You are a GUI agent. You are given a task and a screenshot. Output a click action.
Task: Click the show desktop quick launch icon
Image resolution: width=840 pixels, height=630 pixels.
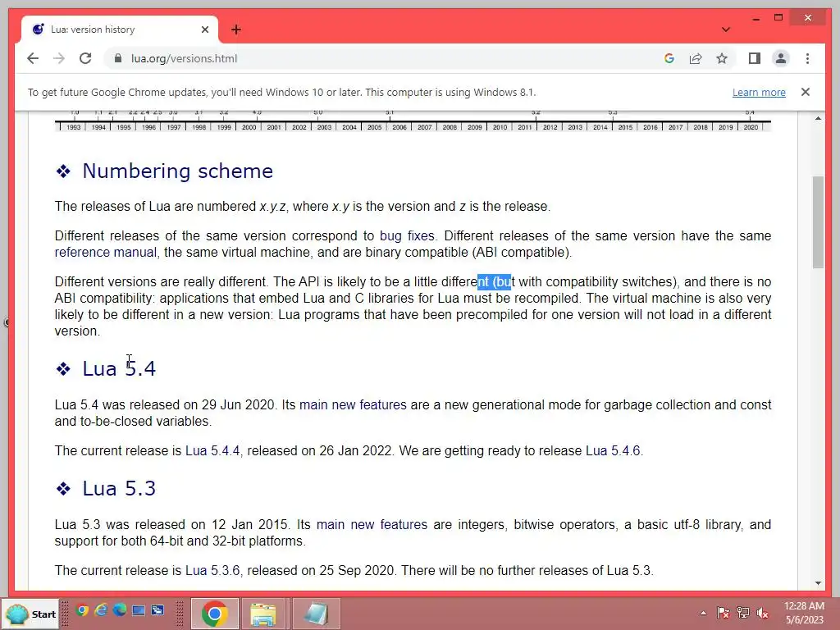tap(139, 610)
